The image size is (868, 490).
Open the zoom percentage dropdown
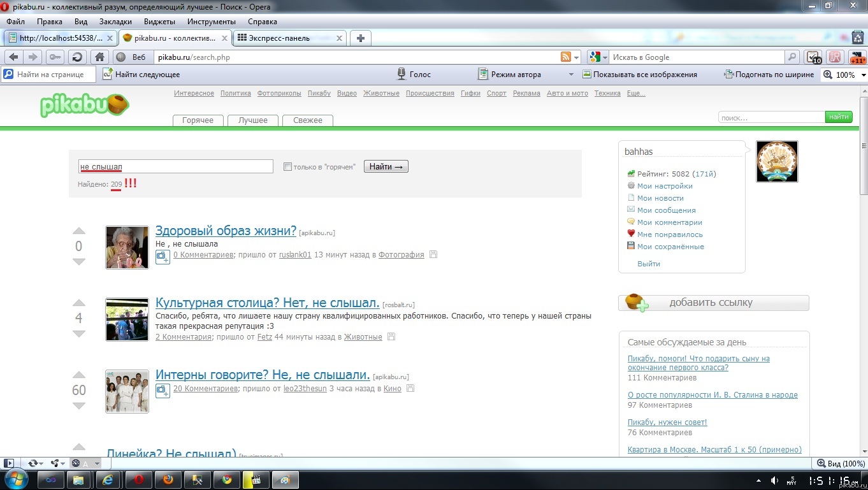pyautogui.click(x=863, y=75)
